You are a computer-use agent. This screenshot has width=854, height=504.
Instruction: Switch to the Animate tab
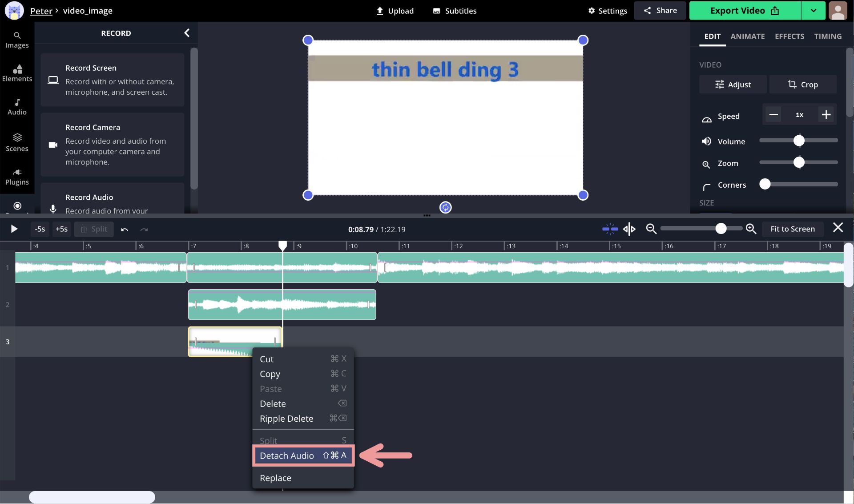(x=747, y=36)
